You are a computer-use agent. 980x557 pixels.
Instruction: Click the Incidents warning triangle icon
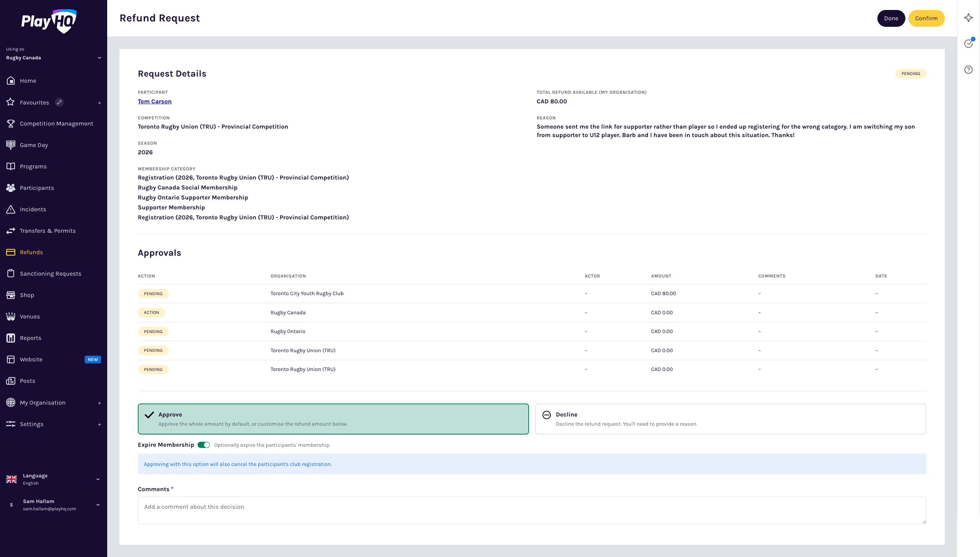point(11,209)
